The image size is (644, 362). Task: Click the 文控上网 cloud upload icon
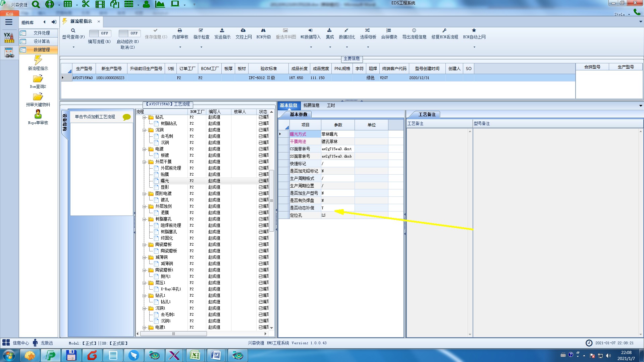click(243, 31)
